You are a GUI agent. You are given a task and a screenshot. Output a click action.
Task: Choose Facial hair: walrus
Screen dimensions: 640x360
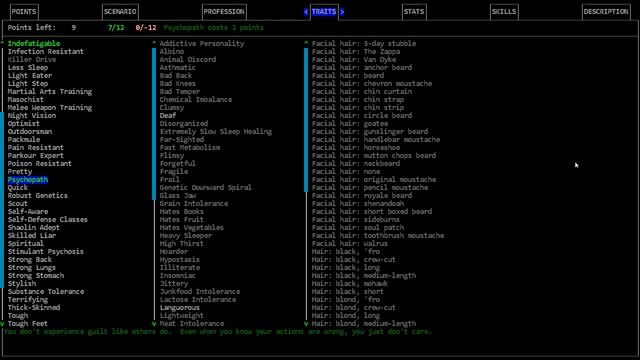pyautogui.click(x=350, y=244)
